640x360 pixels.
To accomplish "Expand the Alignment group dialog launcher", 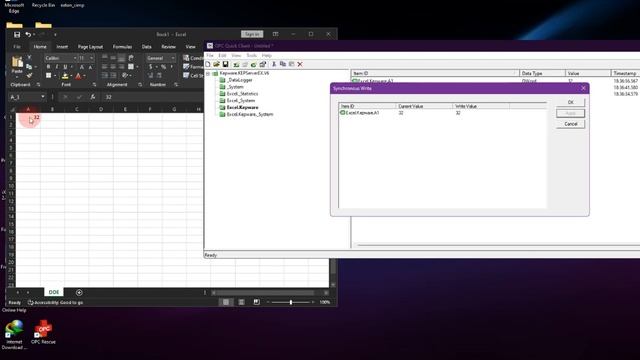I will [140, 85].
